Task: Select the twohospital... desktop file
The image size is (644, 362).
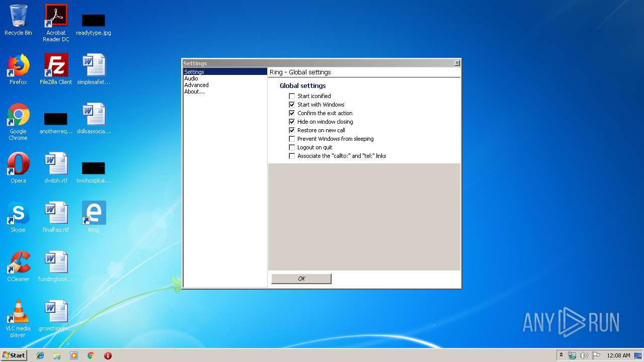Action: pyautogui.click(x=94, y=172)
